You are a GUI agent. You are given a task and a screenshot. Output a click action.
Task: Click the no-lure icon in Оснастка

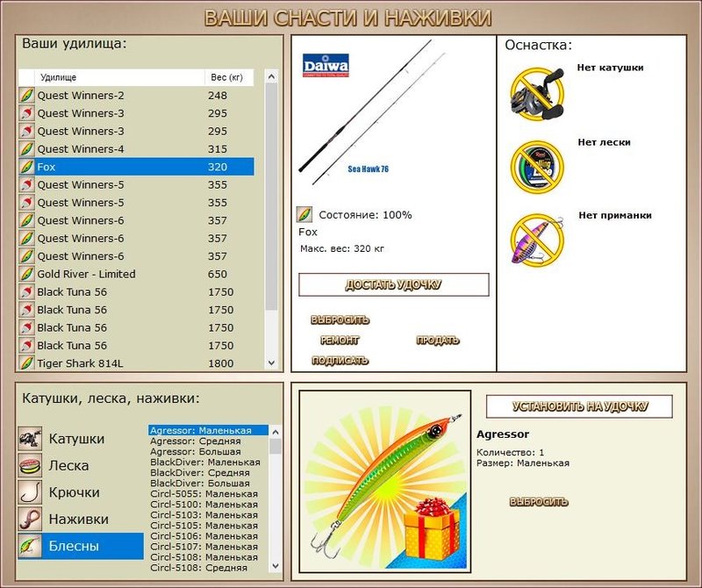(537, 240)
